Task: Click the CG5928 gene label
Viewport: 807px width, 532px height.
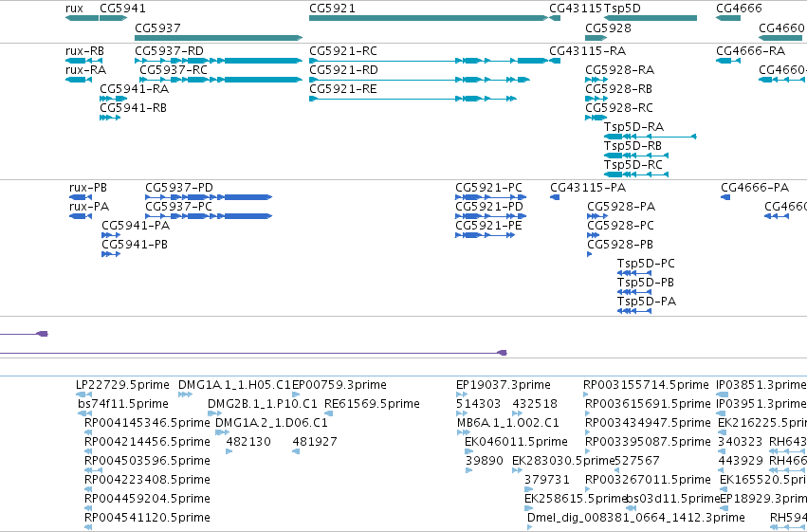Action: (x=608, y=28)
